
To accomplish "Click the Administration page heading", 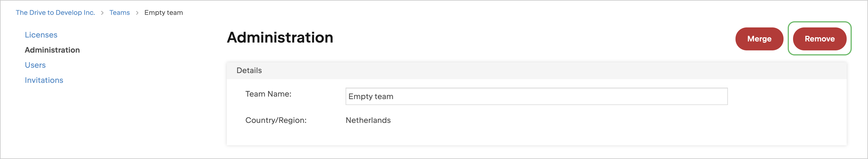I will (280, 37).
